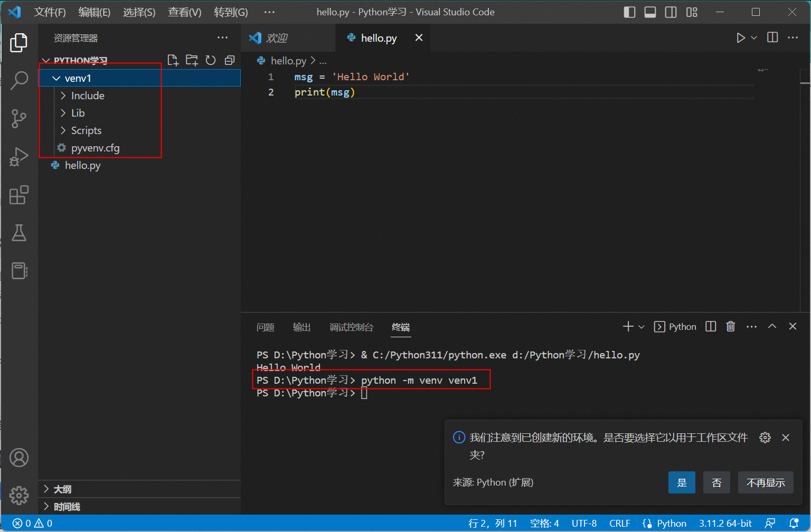Open the 编辑(E) menu

(x=95, y=12)
